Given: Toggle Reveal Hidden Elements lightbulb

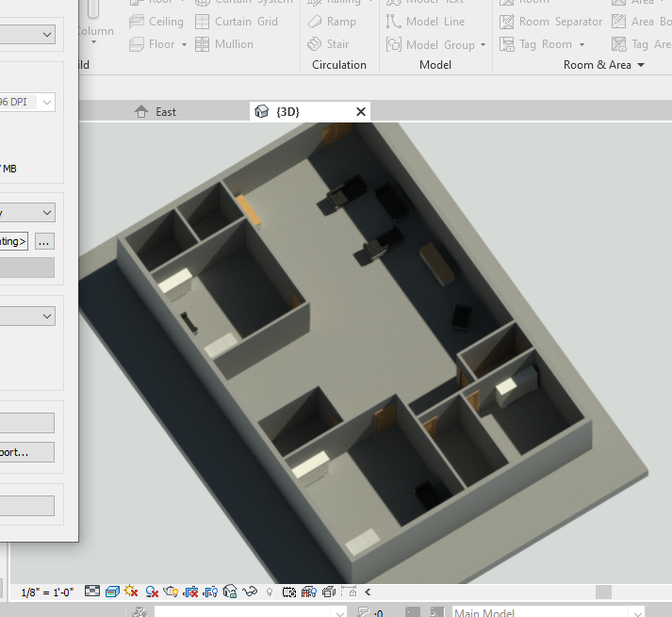Looking at the screenshot, I should point(270,593).
